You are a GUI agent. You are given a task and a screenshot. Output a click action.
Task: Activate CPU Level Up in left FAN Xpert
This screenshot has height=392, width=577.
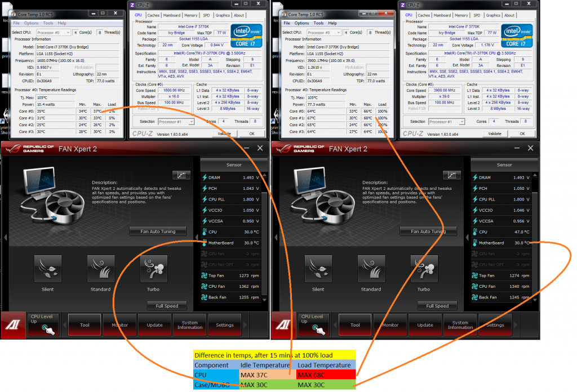click(x=43, y=324)
